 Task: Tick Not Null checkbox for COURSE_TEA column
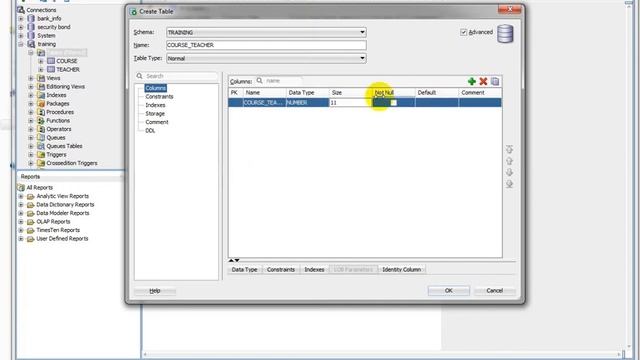pyautogui.click(x=393, y=103)
